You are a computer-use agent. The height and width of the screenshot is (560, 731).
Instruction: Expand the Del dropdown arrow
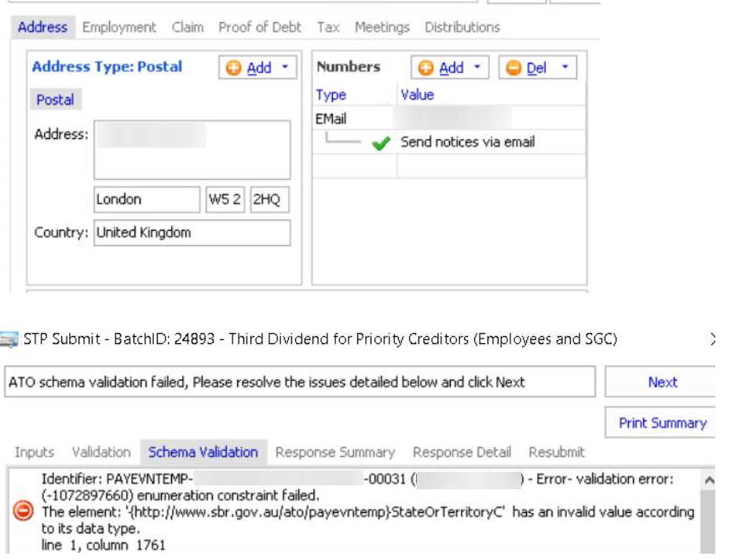click(565, 68)
